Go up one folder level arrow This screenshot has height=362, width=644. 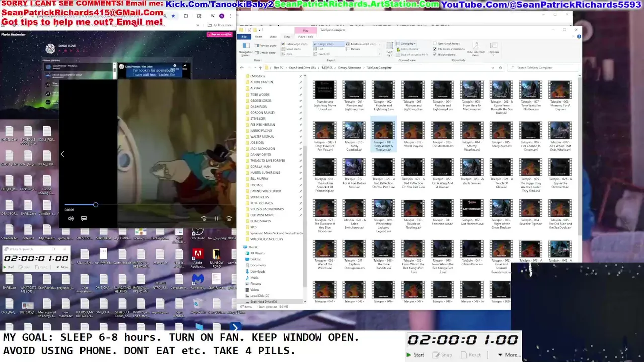(x=260, y=68)
